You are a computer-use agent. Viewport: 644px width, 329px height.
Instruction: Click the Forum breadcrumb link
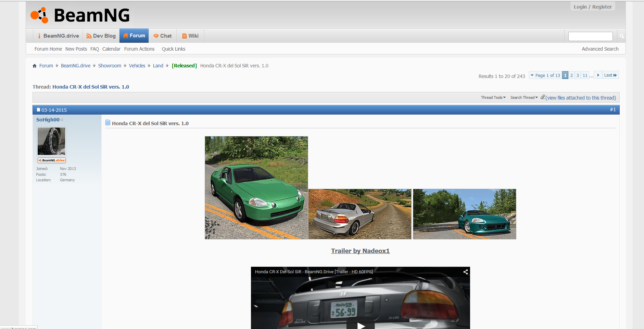point(46,66)
